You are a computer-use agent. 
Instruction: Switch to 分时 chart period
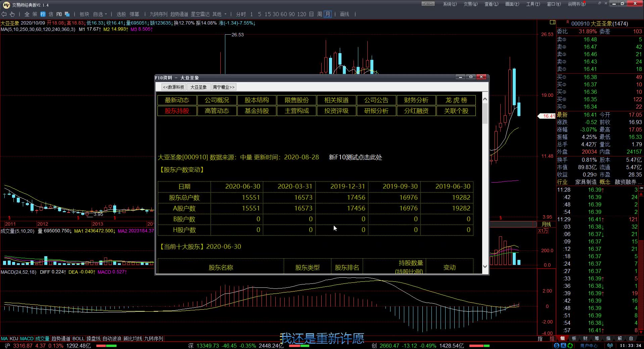[241, 14]
